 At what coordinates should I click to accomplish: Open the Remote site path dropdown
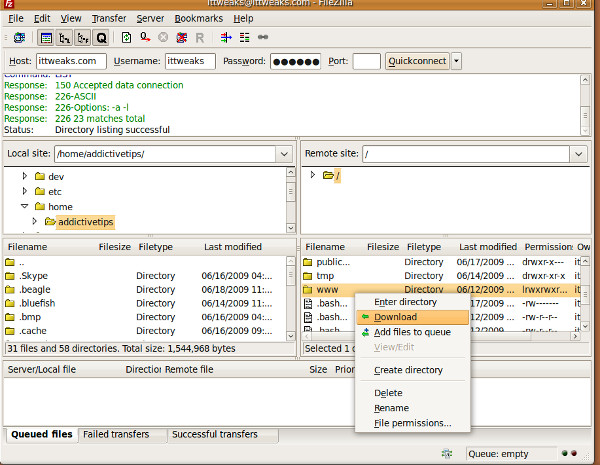(x=579, y=154)
